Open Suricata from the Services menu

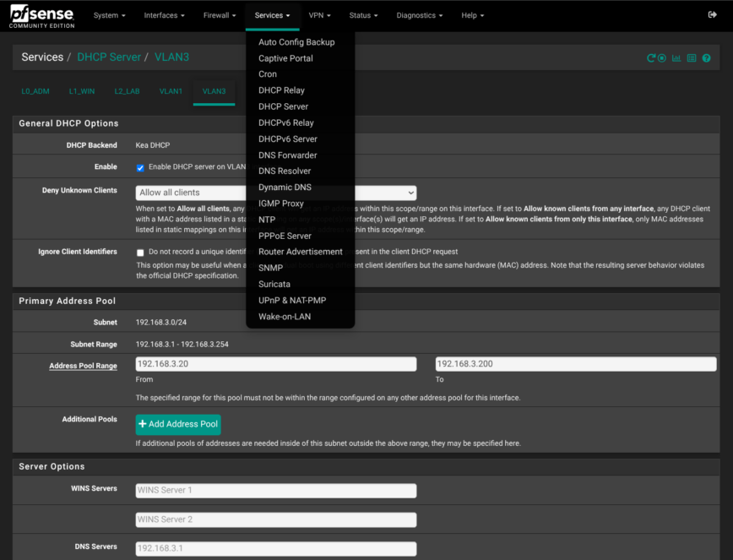click(x=274, y=284)
